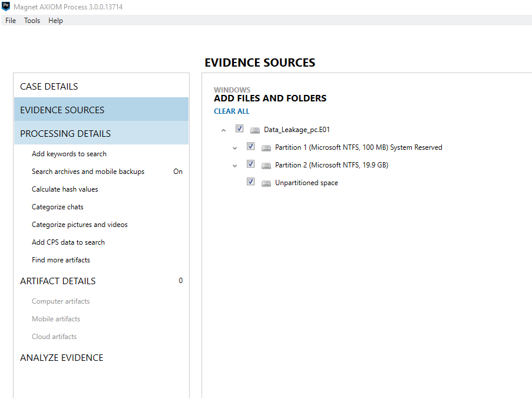This screenshot has width=532, height=398.
Task: Open the Tools menu
Action: [x=32, y=21]
